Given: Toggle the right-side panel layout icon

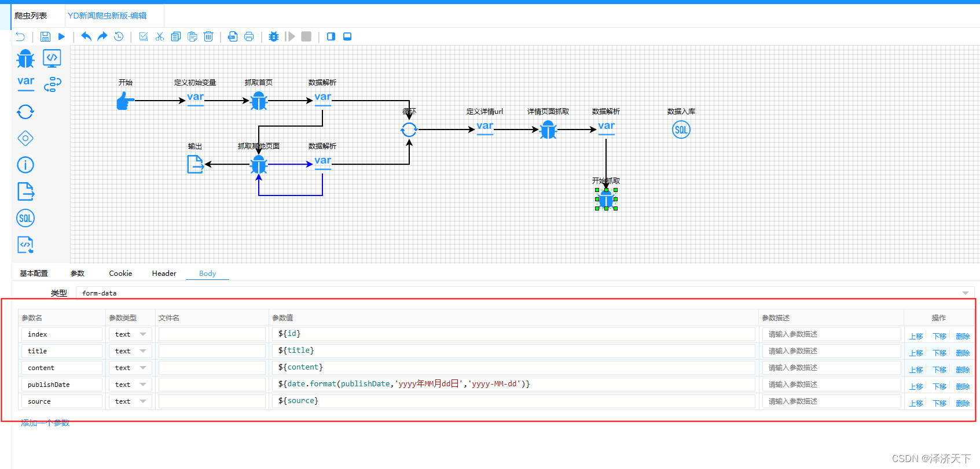Looking at the screenshot, I should (331, 36).
